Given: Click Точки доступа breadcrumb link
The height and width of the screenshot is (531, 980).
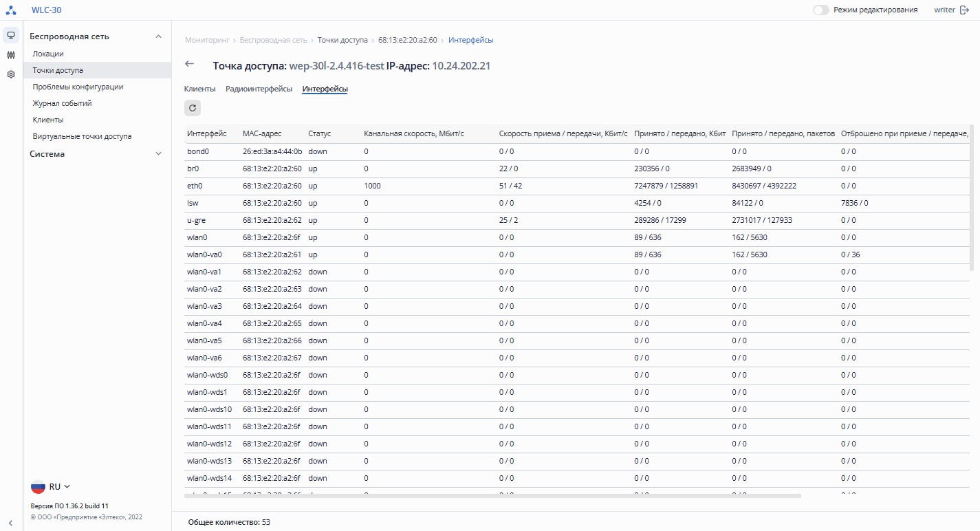Looking at the screenshot, I should [342, 40].
